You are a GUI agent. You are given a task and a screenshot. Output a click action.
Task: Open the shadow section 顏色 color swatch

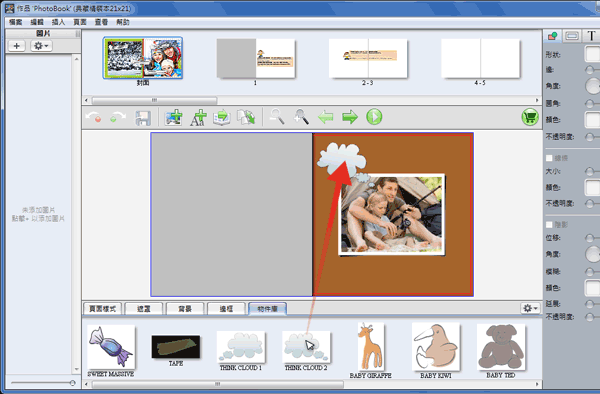pos(592,288)
